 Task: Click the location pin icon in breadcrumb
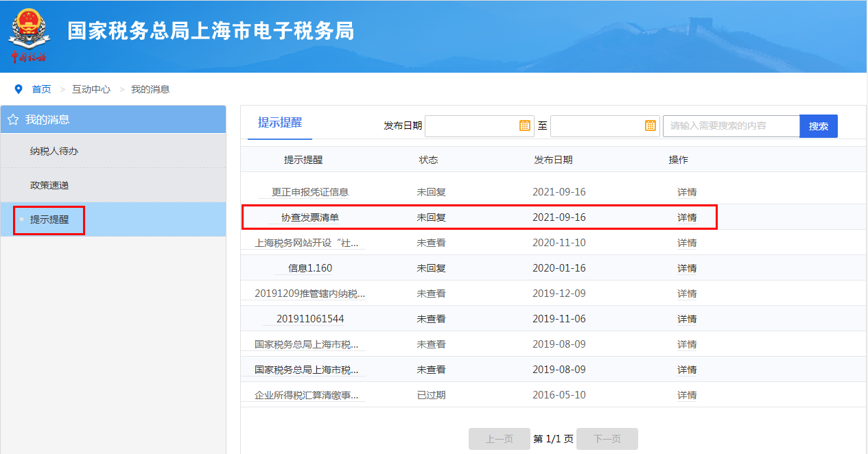(x=19, y=89)
